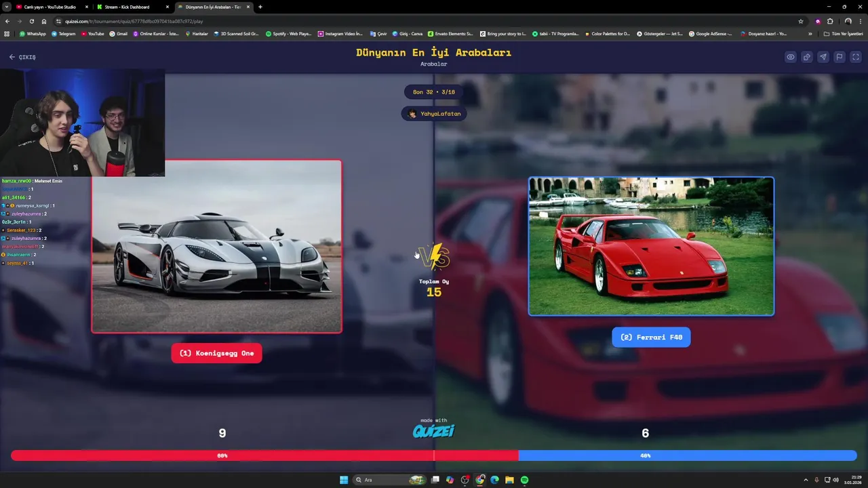868x488 pixels.
Task: Reload the page with the refresh icon
Action: (32, 21)
